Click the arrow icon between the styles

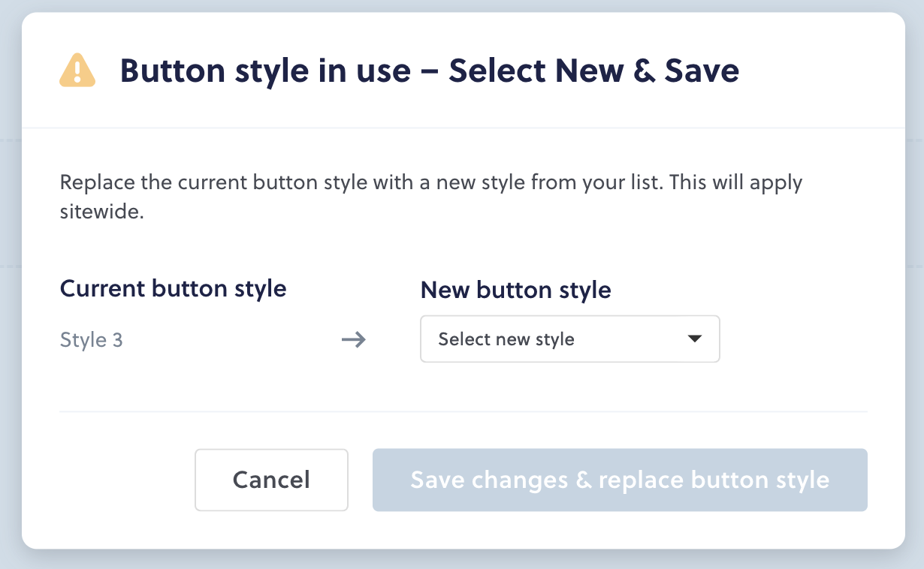tap(353, 340)
